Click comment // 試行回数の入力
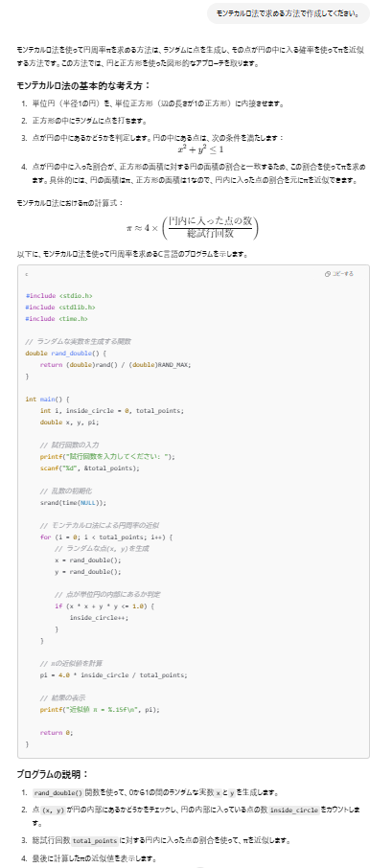 coord(69,445)
